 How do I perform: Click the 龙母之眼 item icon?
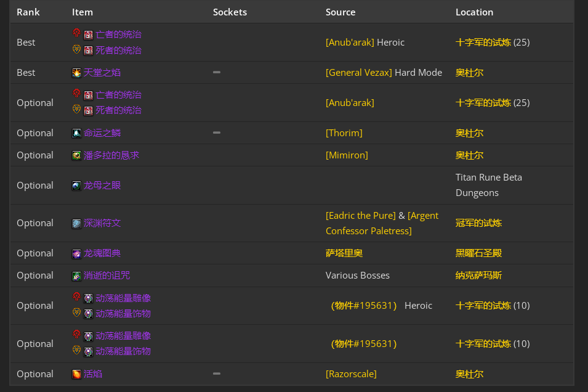[76, 186]
